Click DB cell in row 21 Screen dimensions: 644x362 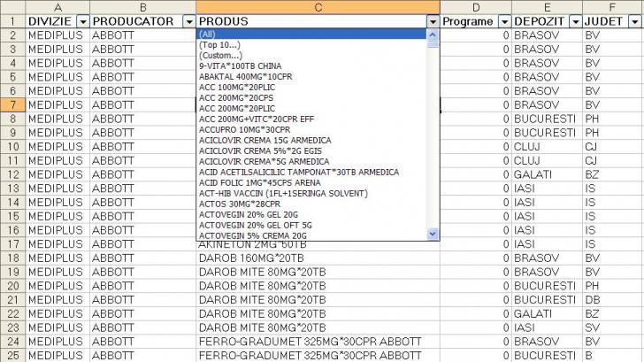612,300
